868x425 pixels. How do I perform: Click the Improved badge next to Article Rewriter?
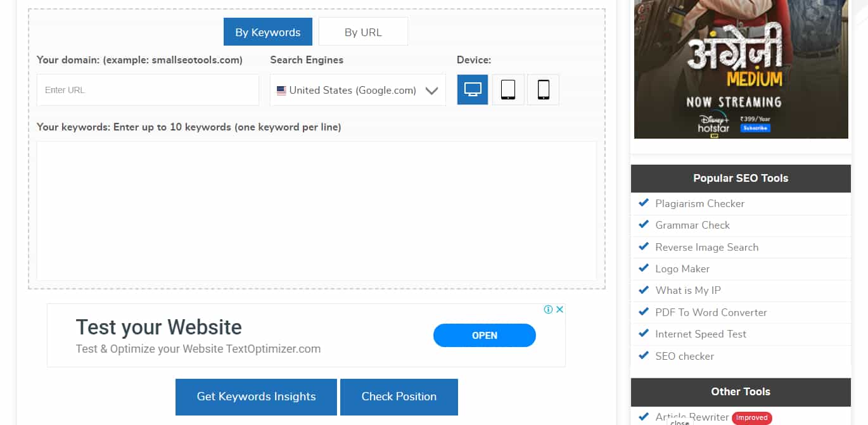[x=751, y=418]
